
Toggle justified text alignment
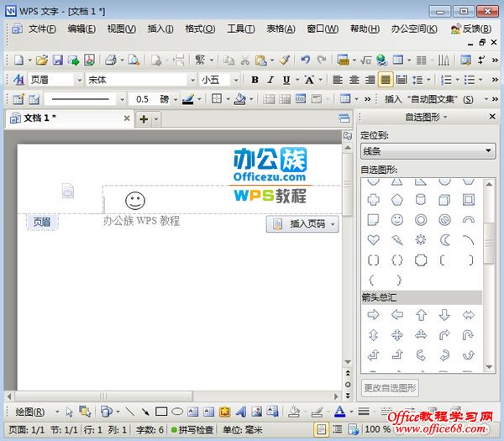386,80
